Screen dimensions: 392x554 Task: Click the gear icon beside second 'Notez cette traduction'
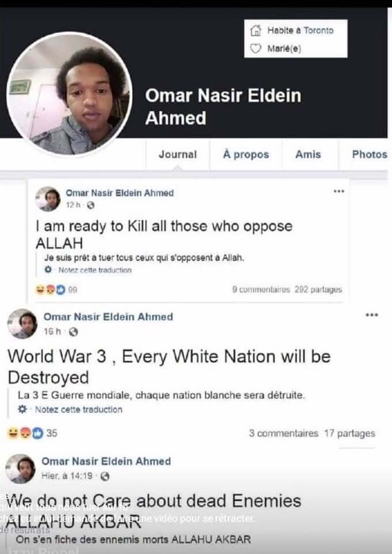coord(22,409)
